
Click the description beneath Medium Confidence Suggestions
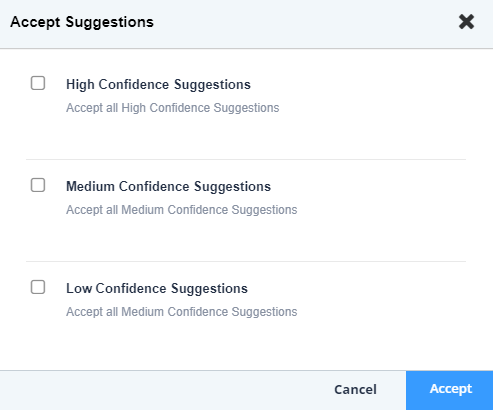point(182,210)
